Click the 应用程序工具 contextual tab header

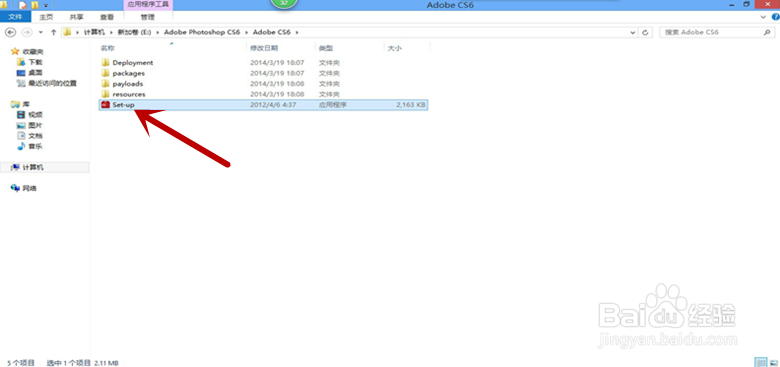(148, 4)
